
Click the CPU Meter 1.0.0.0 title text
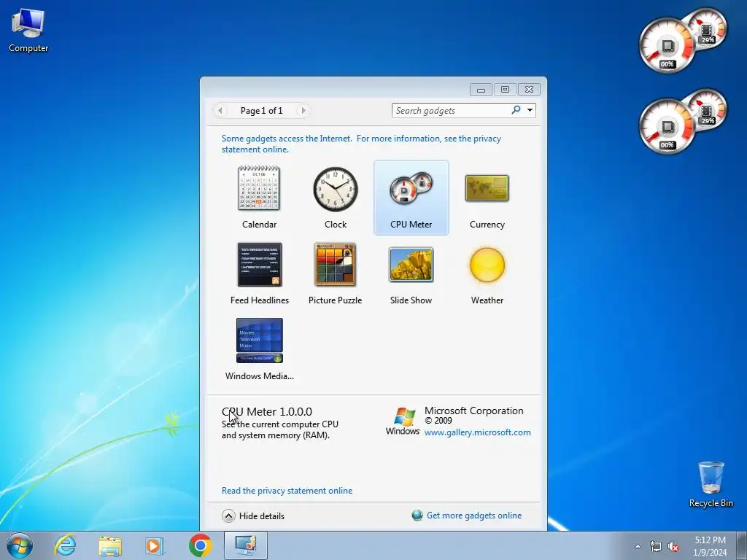(x=267, y=411)
